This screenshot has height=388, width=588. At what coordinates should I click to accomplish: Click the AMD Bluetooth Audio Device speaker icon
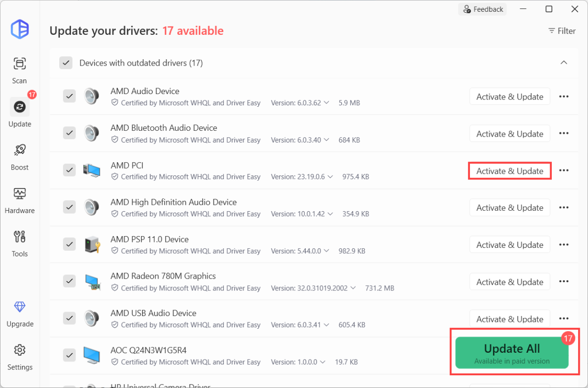click(92, 133)
